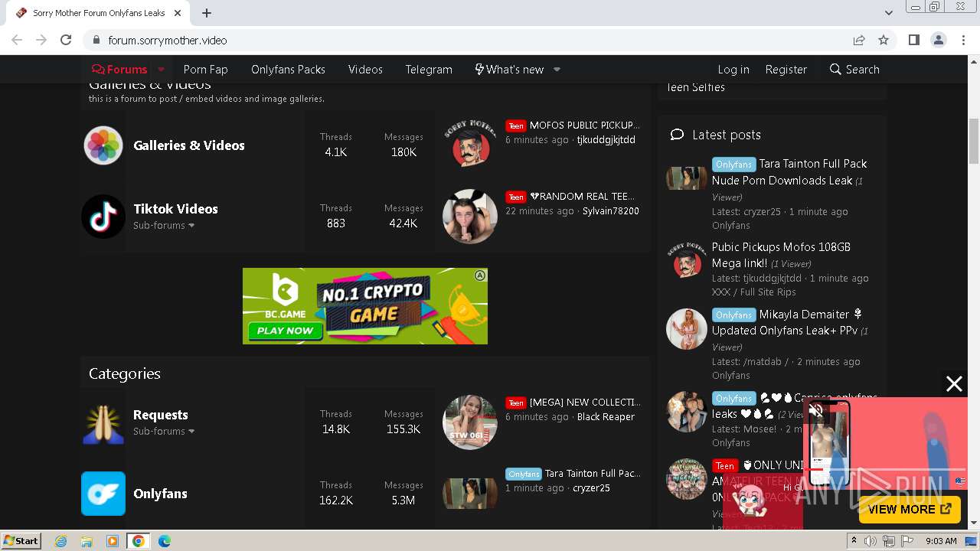
Task: Open the Requests category
Action: [160, 415]
